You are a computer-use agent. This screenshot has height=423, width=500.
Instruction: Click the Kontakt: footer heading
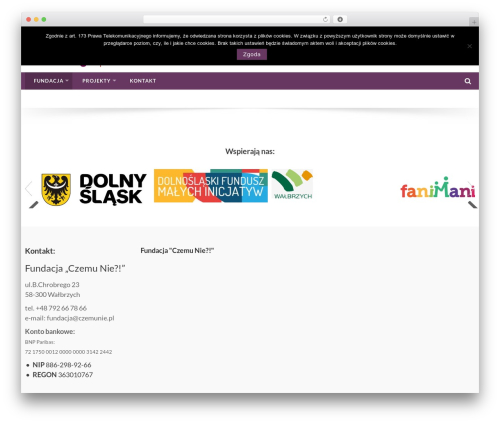tap(40, 251)
